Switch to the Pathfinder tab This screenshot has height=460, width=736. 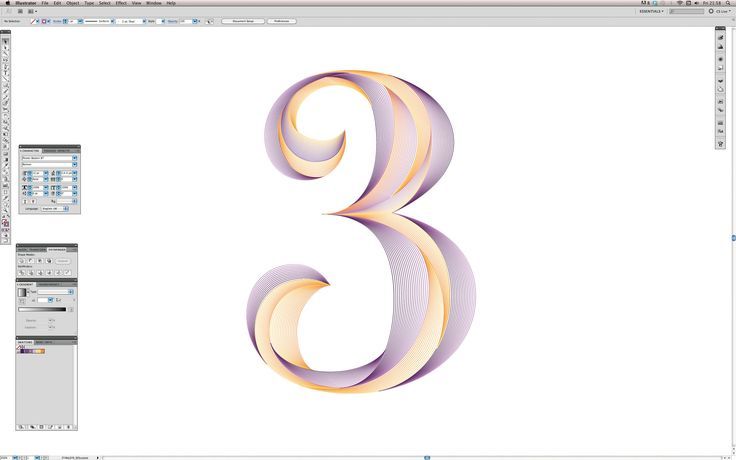coord(57,250)
